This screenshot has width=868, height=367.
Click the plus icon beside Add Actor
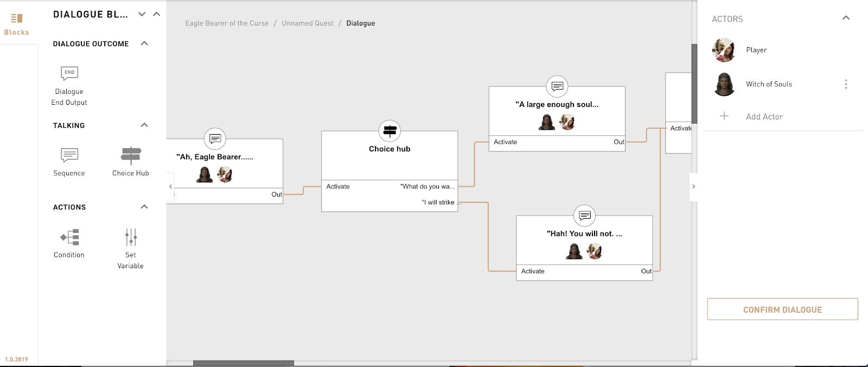pos(724,116)
